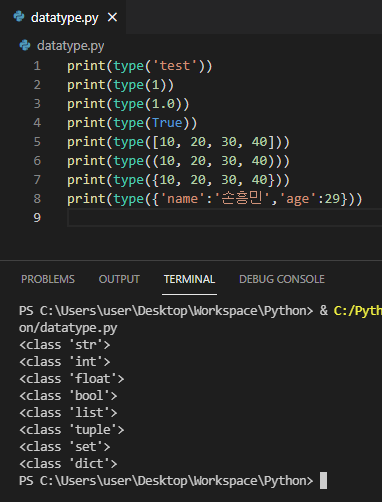Place cursor in print(type('test')) line

point(140,66)
